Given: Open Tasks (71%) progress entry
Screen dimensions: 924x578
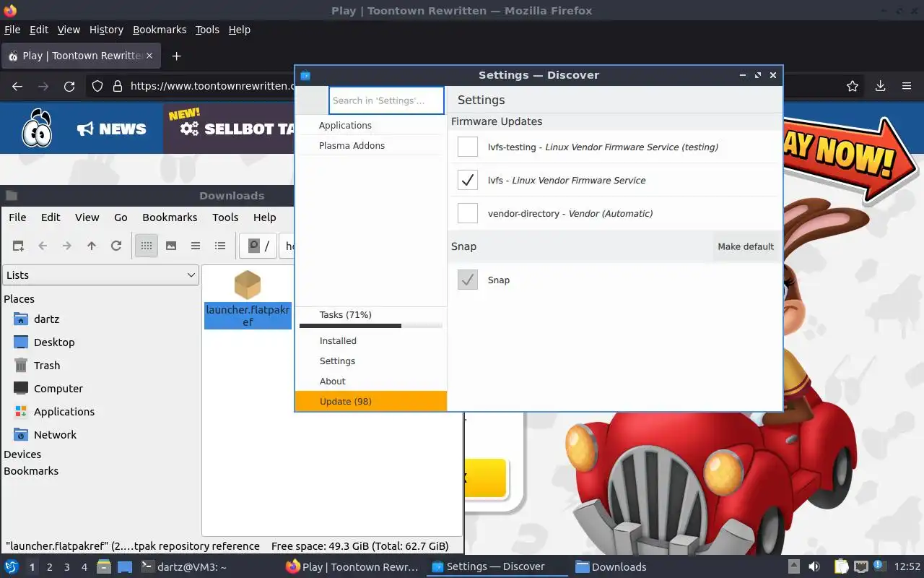Looking at the screenshot, I should [x=371, y=318].
